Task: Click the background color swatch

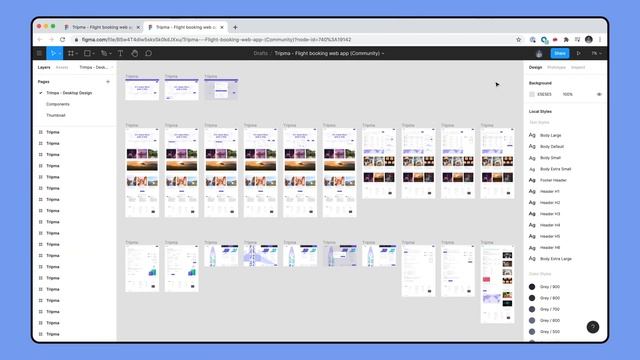Action: pyautogui.click(x=531, y=94)
